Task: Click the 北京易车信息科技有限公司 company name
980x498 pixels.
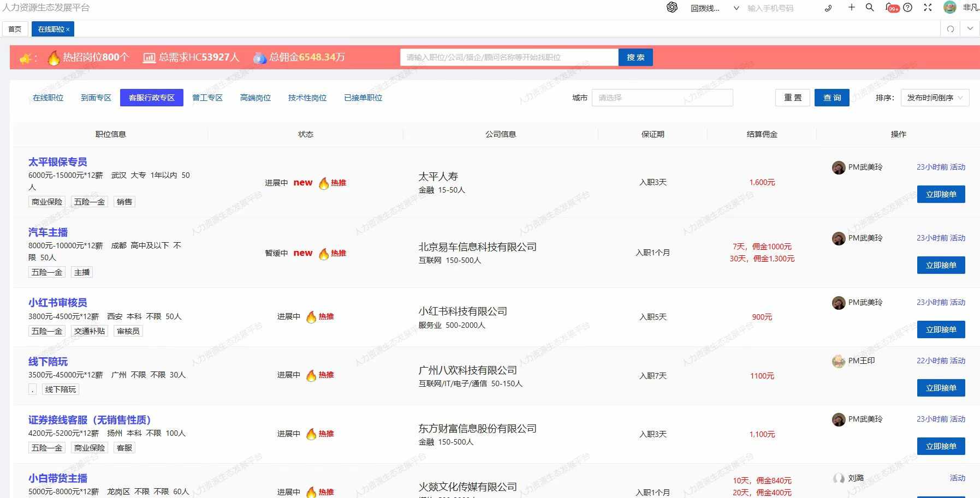Action: click(478, 247)
